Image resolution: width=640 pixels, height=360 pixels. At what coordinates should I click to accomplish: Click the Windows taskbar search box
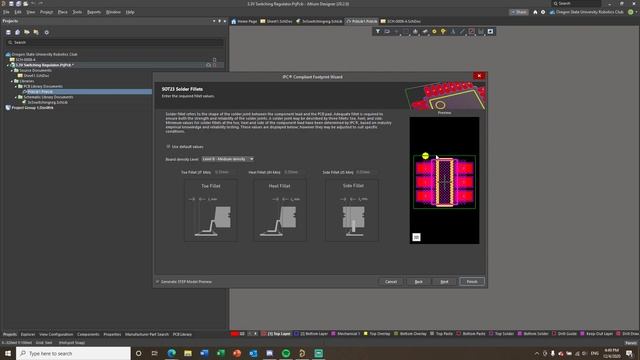73,353
